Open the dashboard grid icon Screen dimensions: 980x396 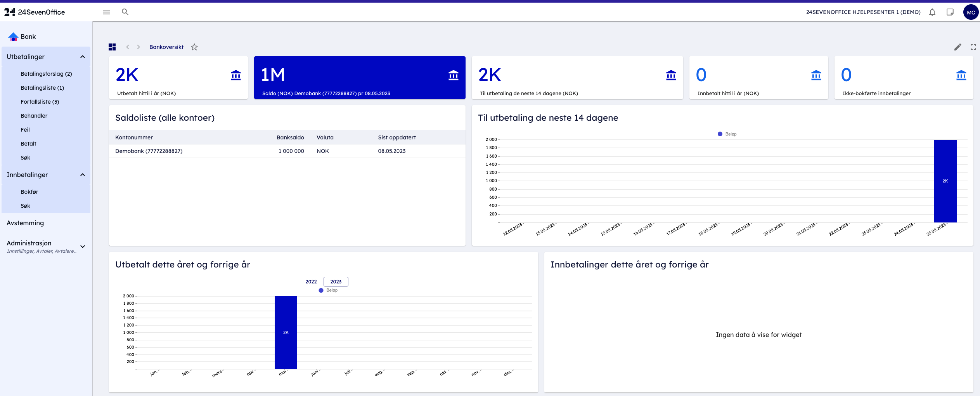[112, 47]
